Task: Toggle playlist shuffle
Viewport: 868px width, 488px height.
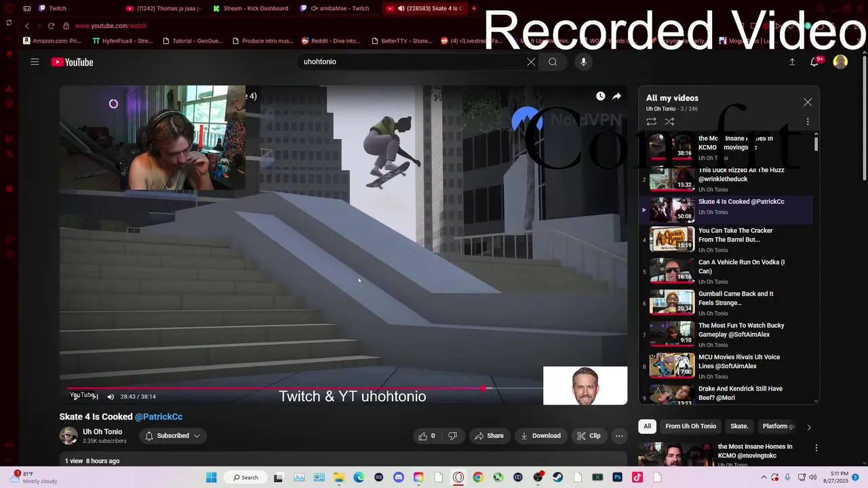Action: tap(669, 121)
